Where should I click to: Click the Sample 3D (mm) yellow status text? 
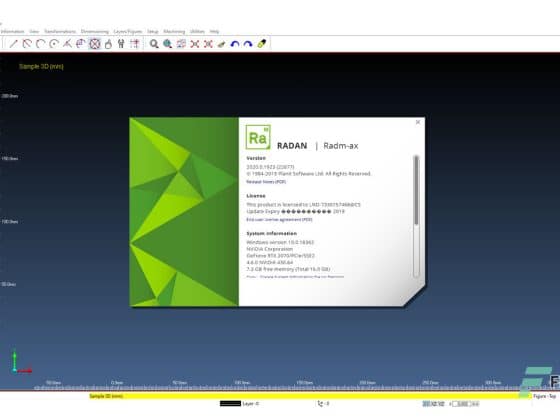[x=106, y=396]
